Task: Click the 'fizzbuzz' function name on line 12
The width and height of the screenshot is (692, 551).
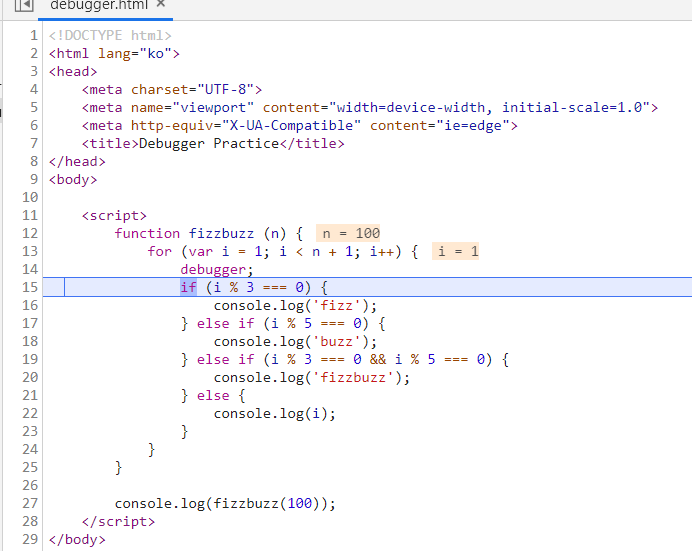Action: 222,233
